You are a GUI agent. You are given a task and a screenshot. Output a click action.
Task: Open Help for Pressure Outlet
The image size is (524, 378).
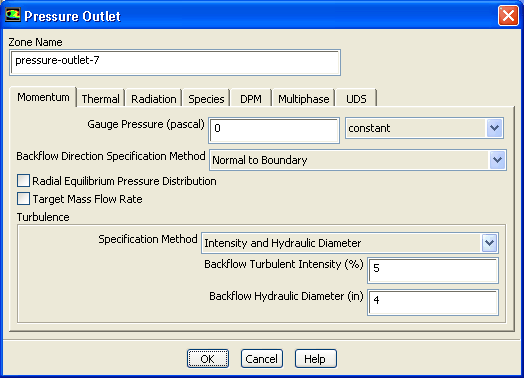[x=315, y=359]
